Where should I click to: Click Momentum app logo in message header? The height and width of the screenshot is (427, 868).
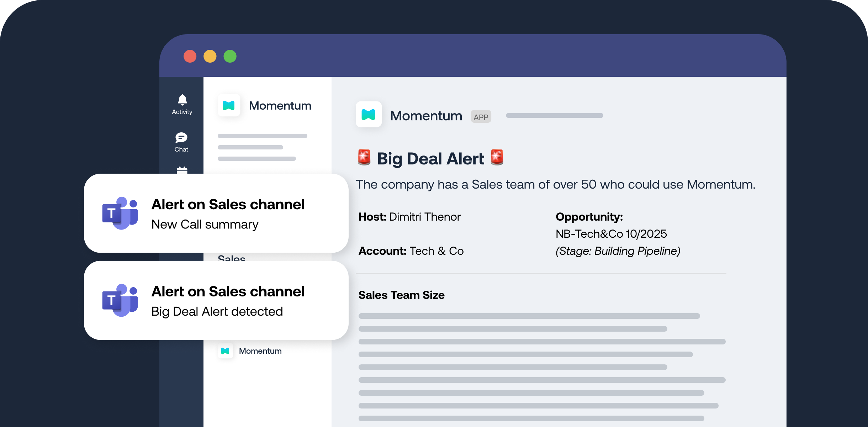point(369,115)
